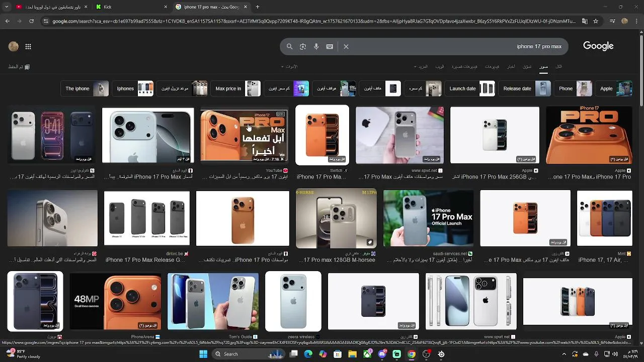Open a new browser tab
The width and height of the screenshot is (644, 362).
point(258,7)
